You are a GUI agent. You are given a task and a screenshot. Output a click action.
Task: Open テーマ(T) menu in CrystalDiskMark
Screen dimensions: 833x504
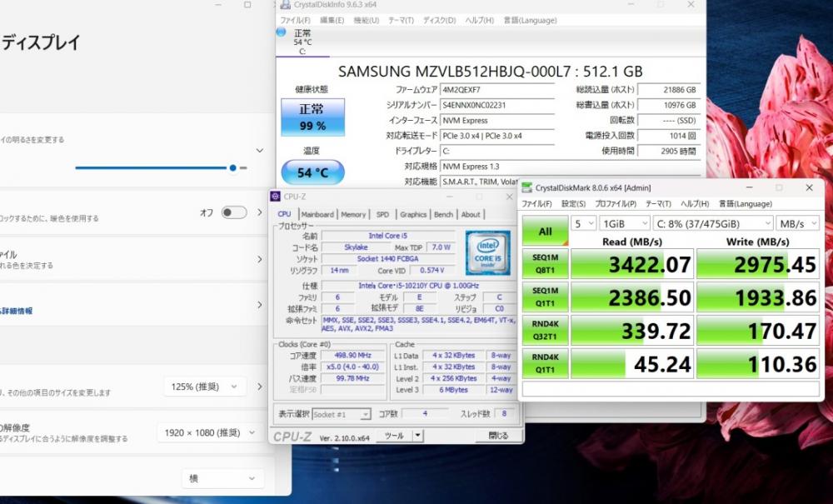[x=658, y=204]
